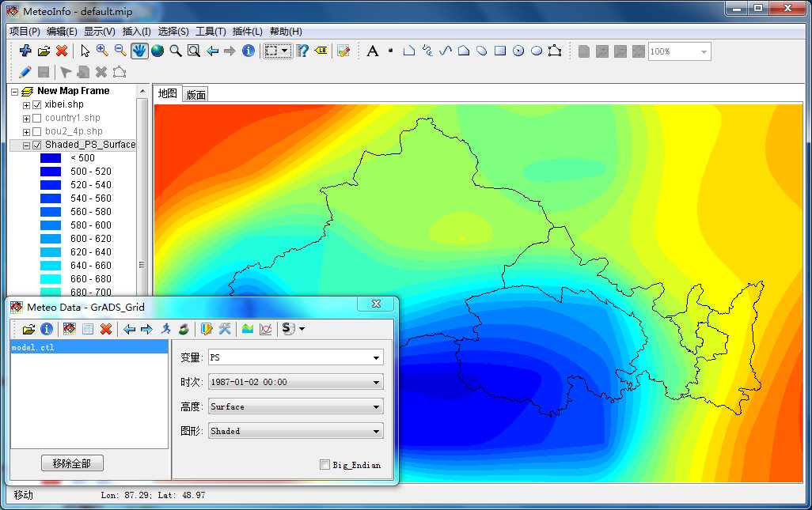The height and width of the screenshot is (510, 812).
Task: Select the Pan hand tool
Action: (138, 51)
